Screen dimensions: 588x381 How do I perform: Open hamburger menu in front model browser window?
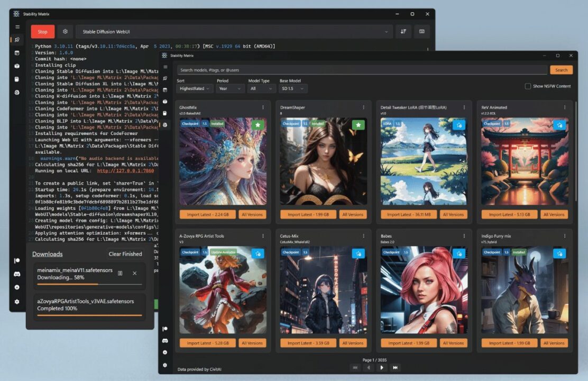tap(166, 67)
